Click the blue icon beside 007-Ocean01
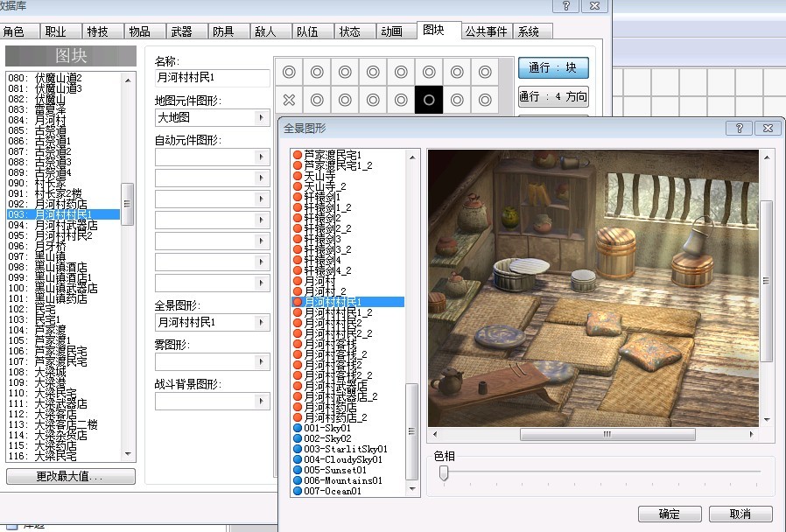The height and width of the screenshot is (532, 786). (x=298, y=491)
